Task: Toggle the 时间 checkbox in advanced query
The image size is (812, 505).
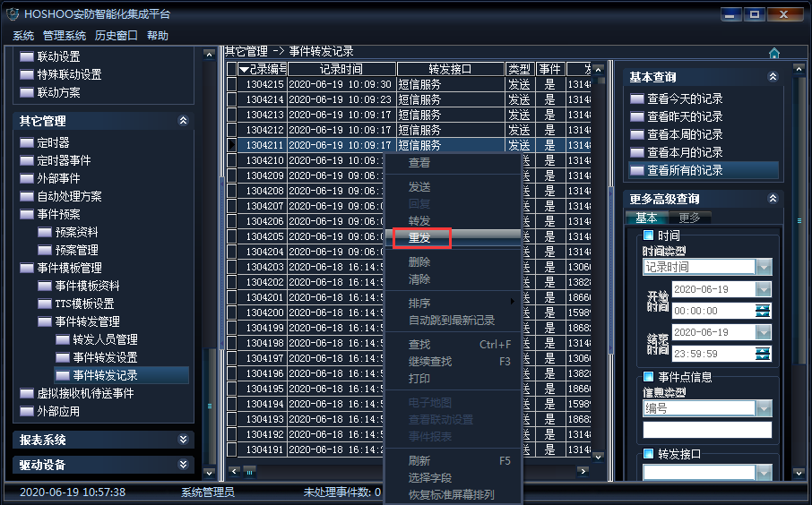Action: pos(649,235)
